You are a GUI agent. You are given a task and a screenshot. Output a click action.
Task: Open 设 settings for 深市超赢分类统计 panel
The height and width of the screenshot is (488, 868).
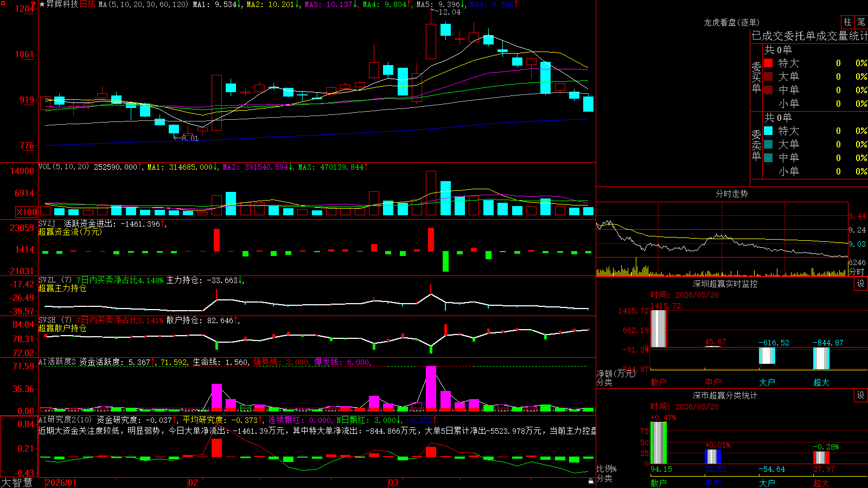(x=861, y=395)
